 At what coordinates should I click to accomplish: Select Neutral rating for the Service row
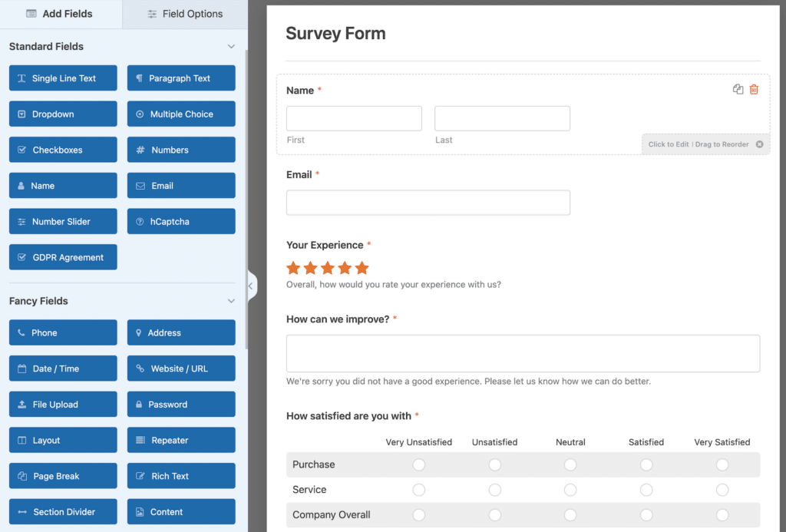click(570, 489)
